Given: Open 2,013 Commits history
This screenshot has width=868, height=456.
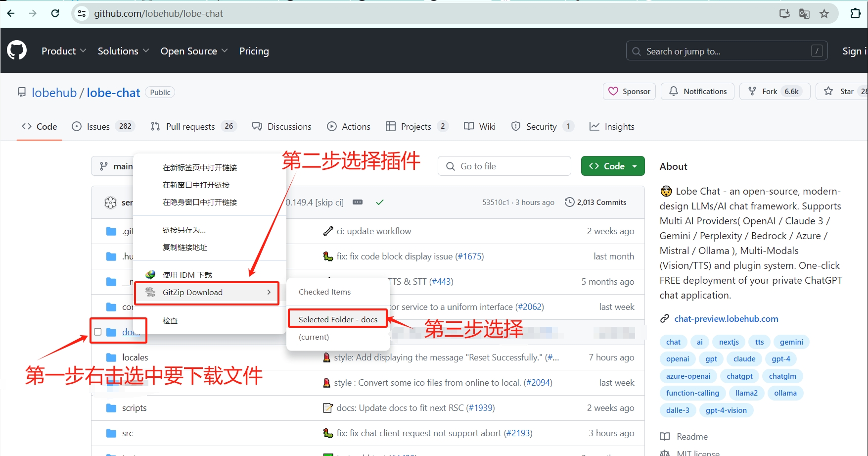Looking at the screenshot, I should point(595,203).
